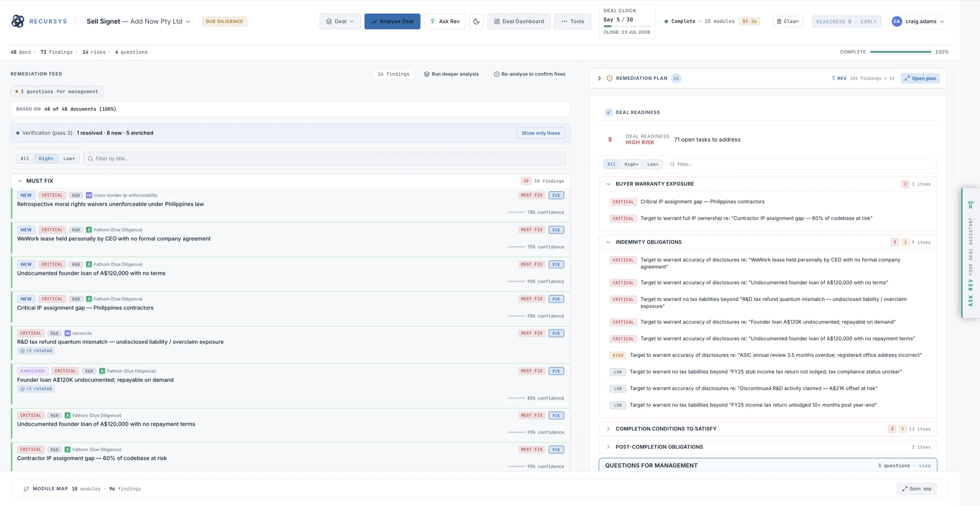Click the Deal Readiness Filter field
Viewport: 980px width, 506px height.
(800, 164)
